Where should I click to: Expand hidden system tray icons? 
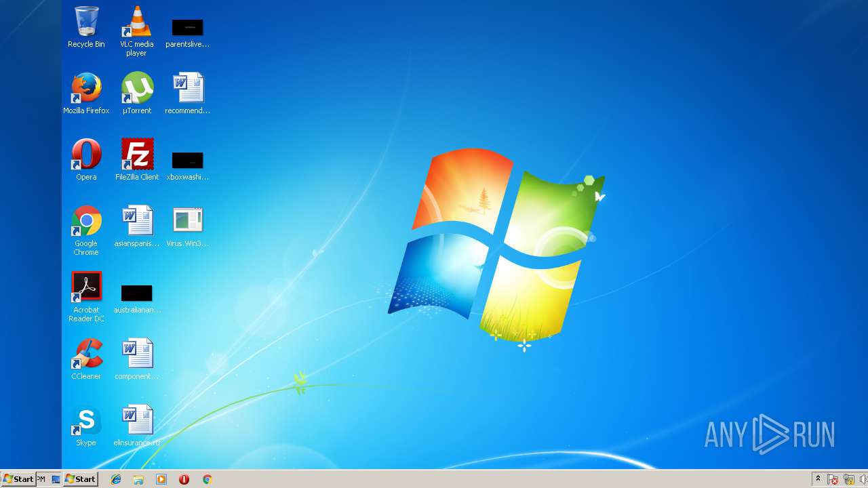point(818,479)
